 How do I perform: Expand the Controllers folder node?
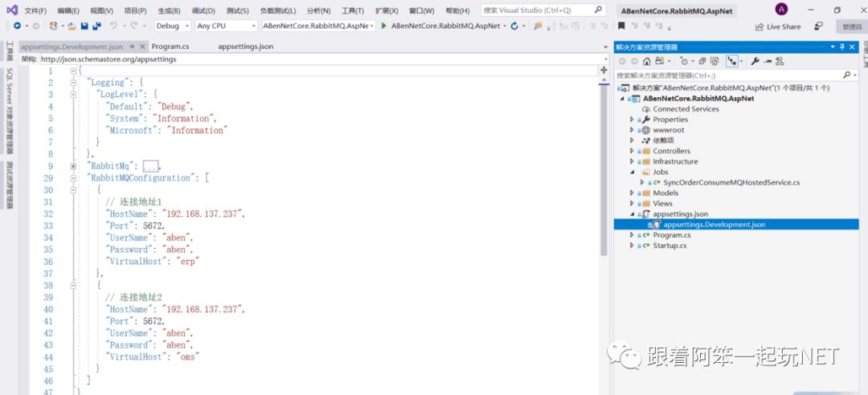click(632, 151)
